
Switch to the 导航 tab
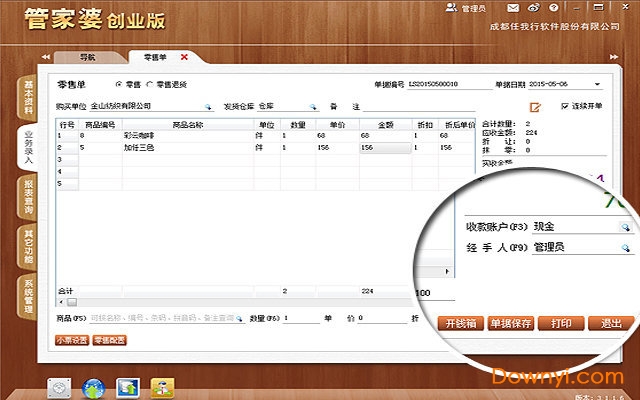click(x=88, y=58)
